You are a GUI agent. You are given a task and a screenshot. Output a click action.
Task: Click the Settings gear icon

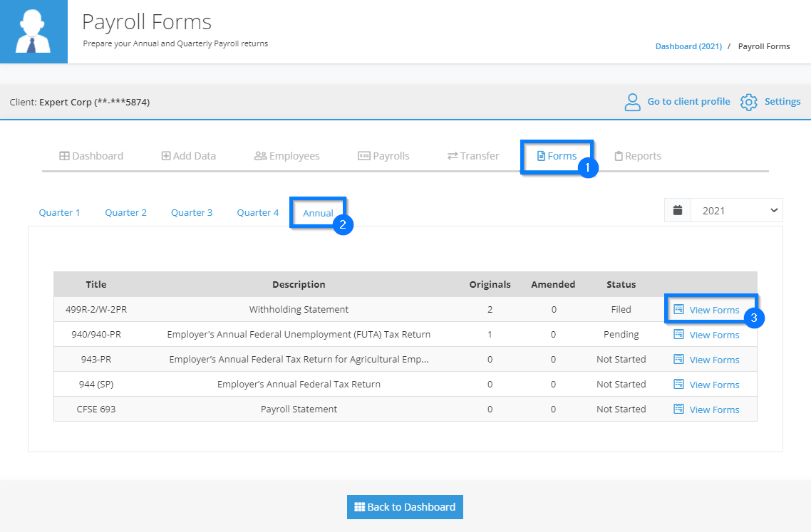[748, 102]
